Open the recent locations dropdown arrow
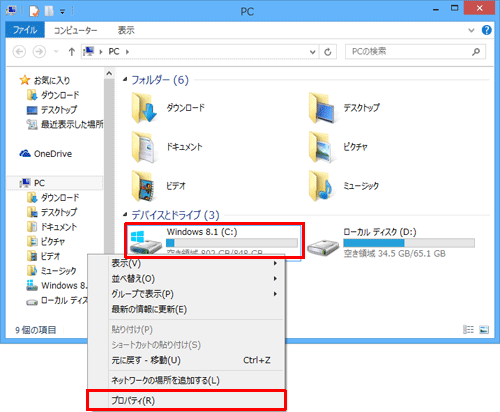This screenshot has width=500, height=412. [x=56, y=52]
